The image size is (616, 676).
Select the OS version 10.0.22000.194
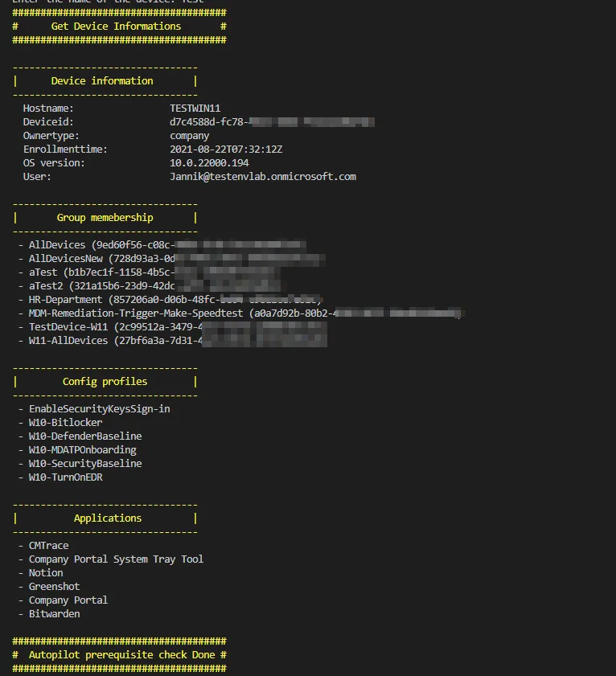(x=209, y=163)
